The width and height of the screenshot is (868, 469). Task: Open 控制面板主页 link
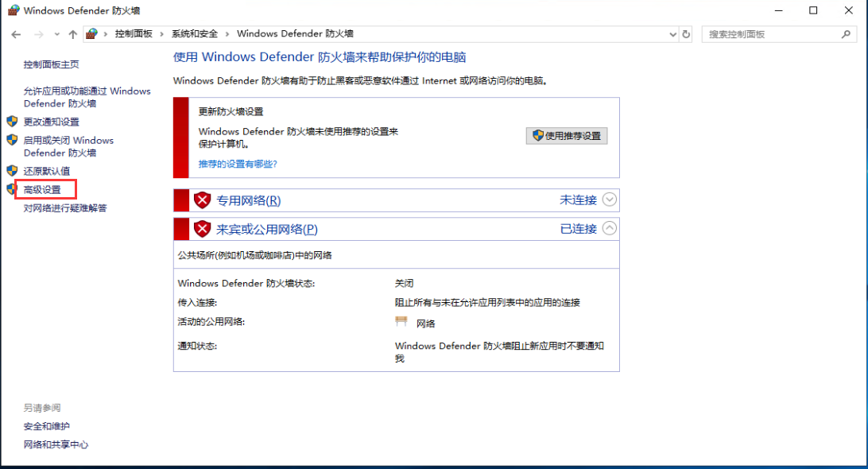click(x=51, y=64)
